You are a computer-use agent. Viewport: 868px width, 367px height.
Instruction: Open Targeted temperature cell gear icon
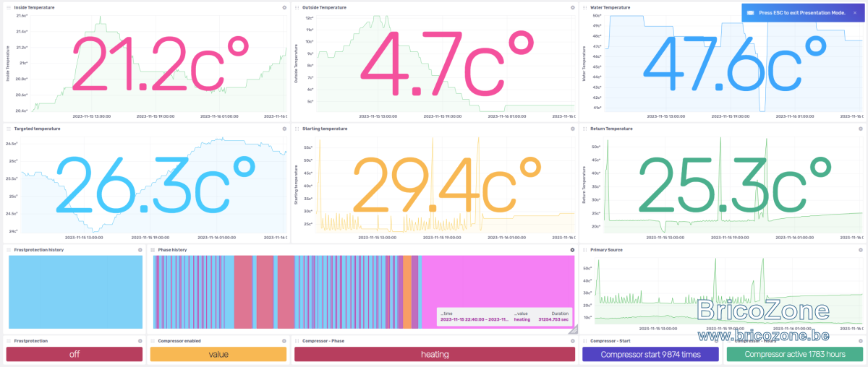(284, 129)
